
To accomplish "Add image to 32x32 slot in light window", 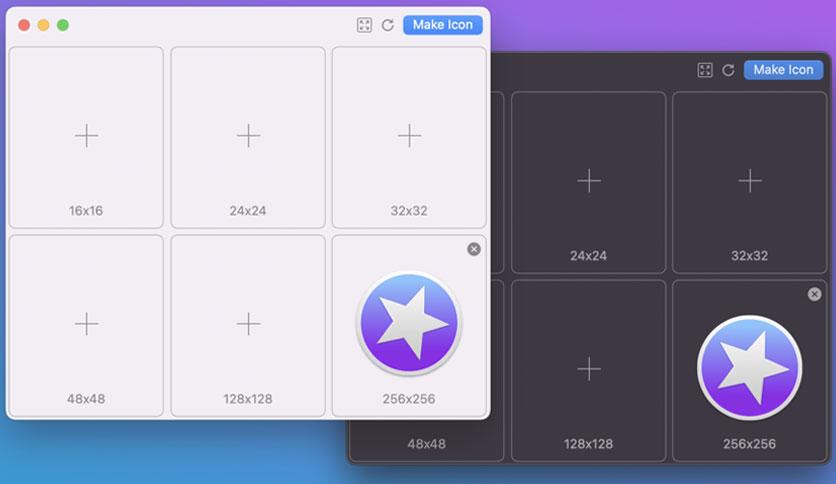I will (x=409, y=136).
